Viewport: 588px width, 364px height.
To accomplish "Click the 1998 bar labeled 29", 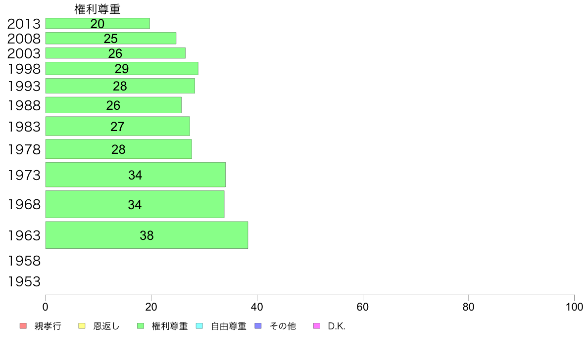I will click(x=122, y=69).
